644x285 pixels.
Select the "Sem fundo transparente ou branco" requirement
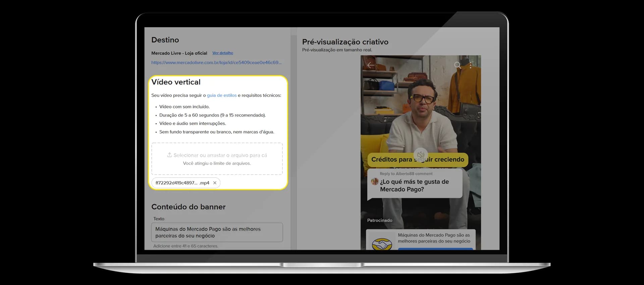(217, 132)
